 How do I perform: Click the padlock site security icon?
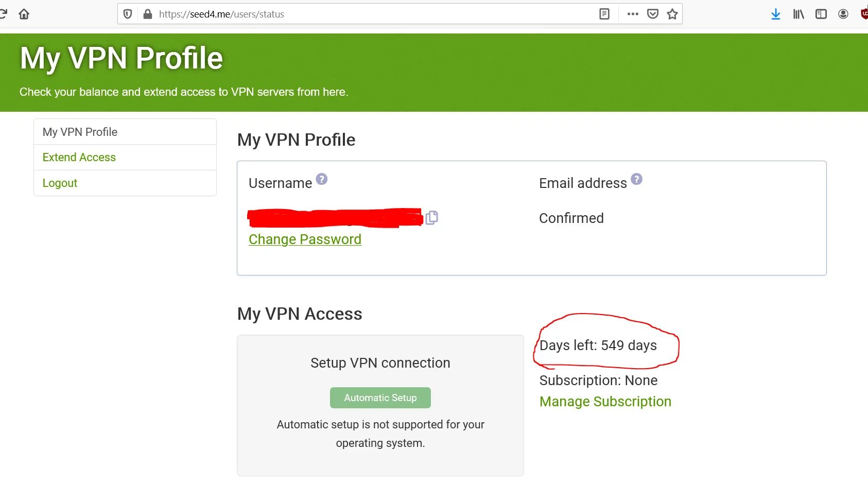click(x=148, y=14)
